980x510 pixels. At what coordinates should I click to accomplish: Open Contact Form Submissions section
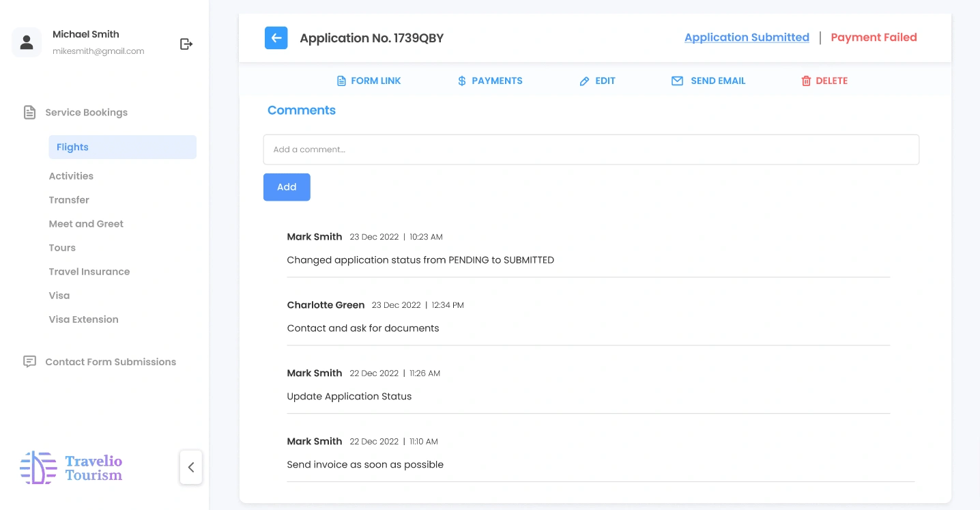click(x=110, y=362)
